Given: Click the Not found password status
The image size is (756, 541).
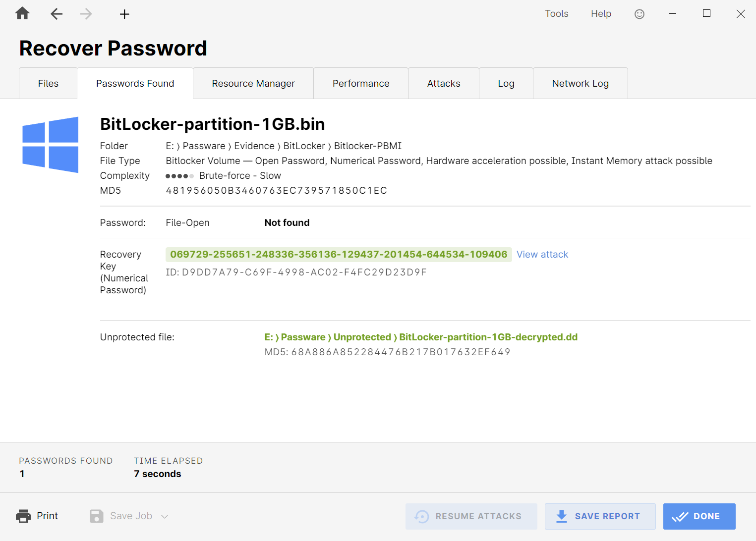Looking at the screenshot, I should click(287, 222).
